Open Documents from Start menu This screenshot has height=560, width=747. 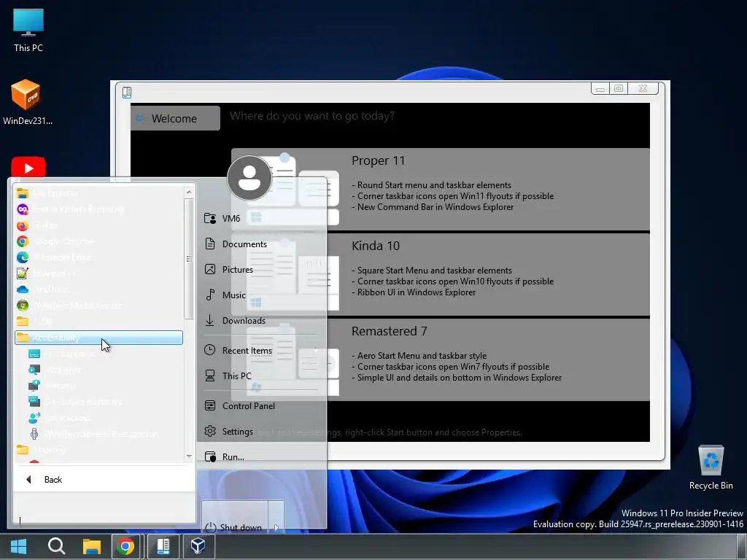click(x=261, y=244)
